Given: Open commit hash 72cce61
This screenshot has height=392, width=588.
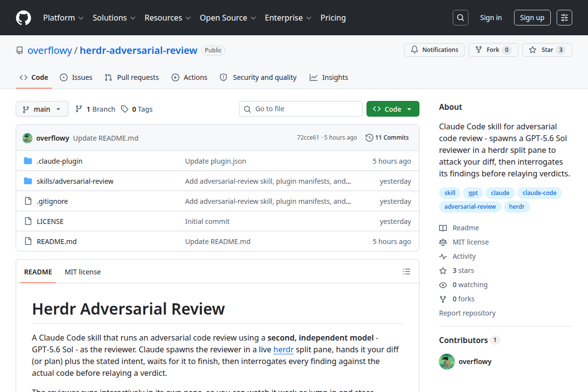Looking at the screenshot, I should 308,138.
